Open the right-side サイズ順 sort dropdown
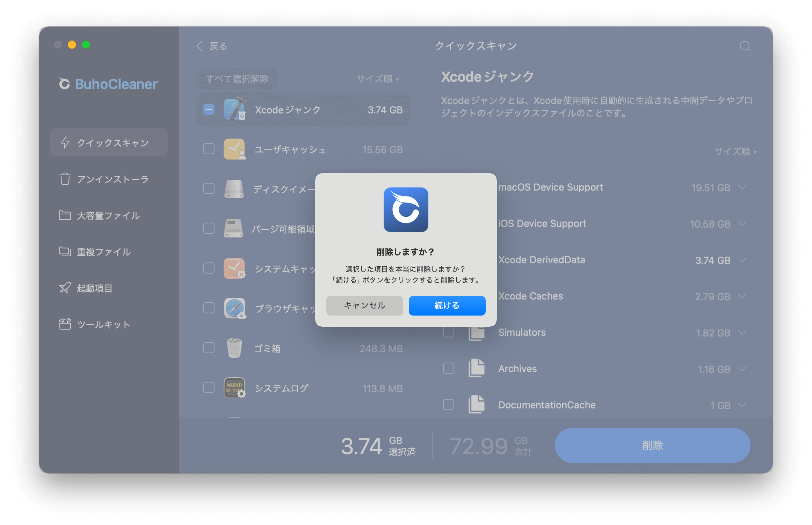Screen dimensions: 812x525 tap(736, 151)
